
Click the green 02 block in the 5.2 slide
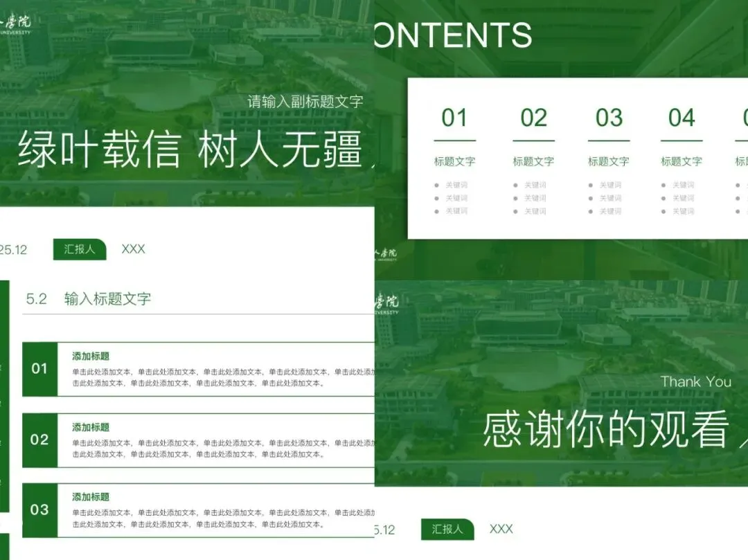(x=39, y=440)
